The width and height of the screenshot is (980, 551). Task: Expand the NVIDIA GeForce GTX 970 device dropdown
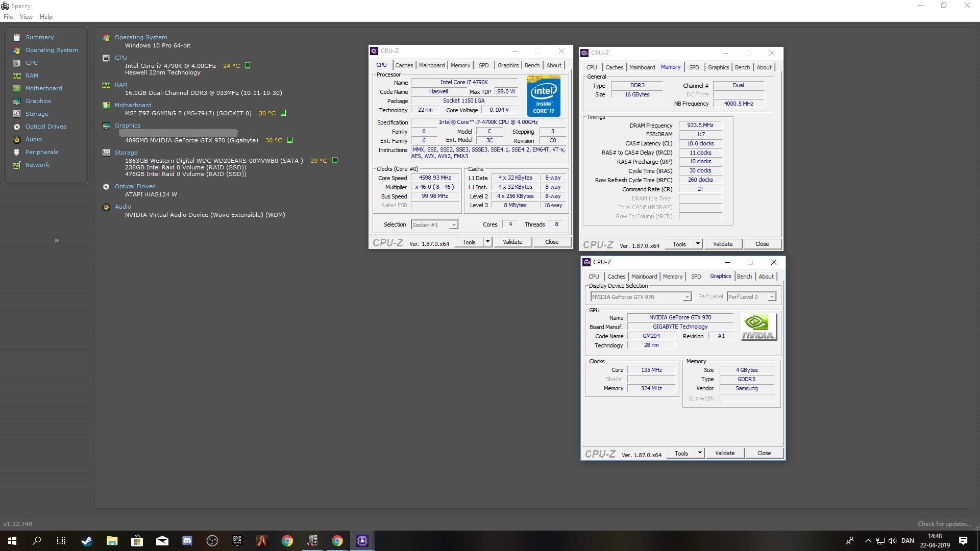641,296
